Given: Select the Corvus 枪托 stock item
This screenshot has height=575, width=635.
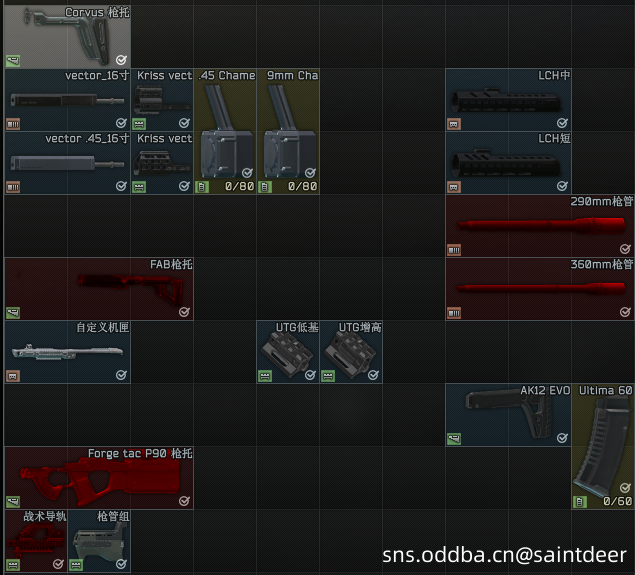Looking at the screenshot, I should click(68, 36).
